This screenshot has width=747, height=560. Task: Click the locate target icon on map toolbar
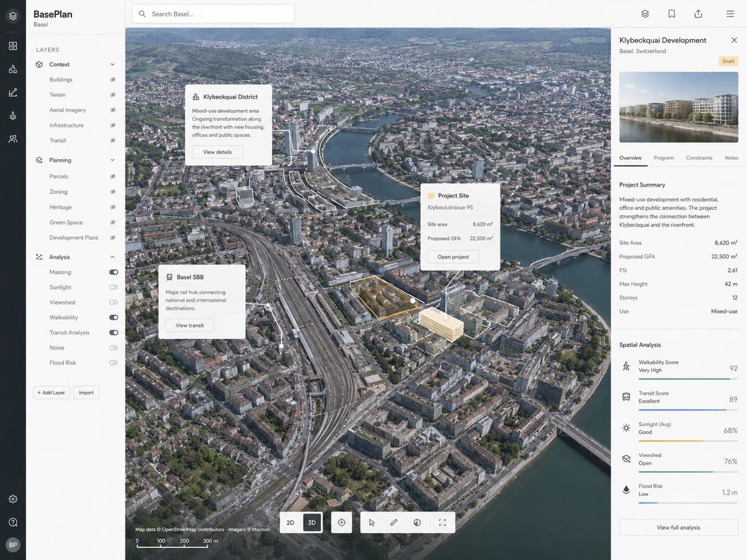point(341,523)
